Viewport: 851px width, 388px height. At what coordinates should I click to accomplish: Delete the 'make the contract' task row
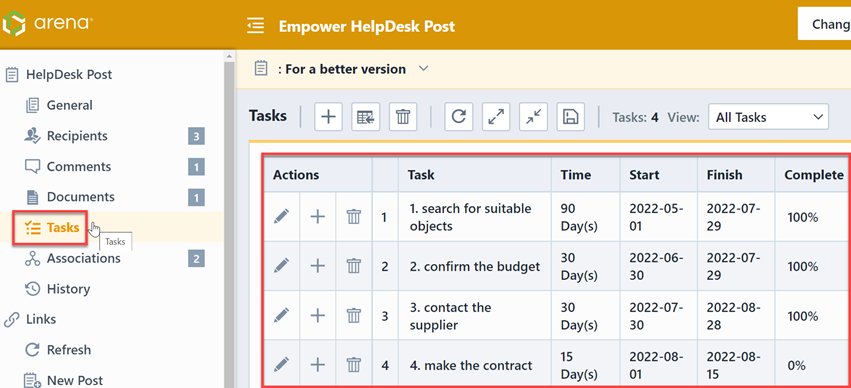354,364
